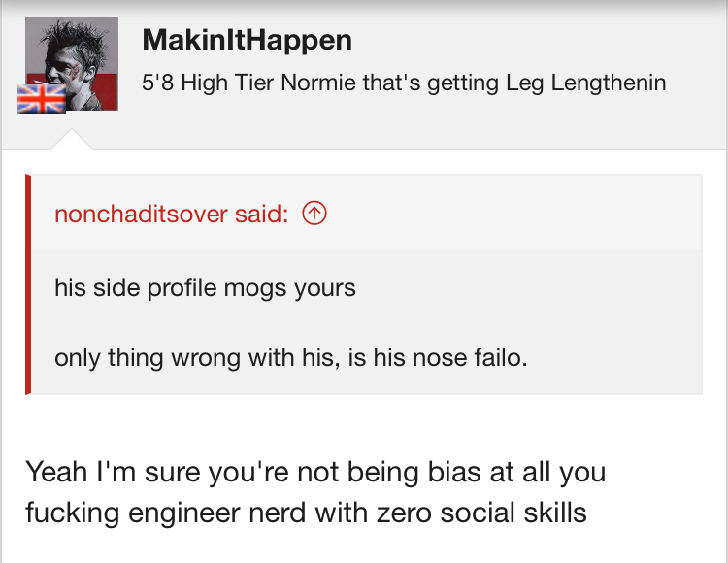Click the word "Lengthenin" in user title
Screen dimensions: 728x563
609,83
